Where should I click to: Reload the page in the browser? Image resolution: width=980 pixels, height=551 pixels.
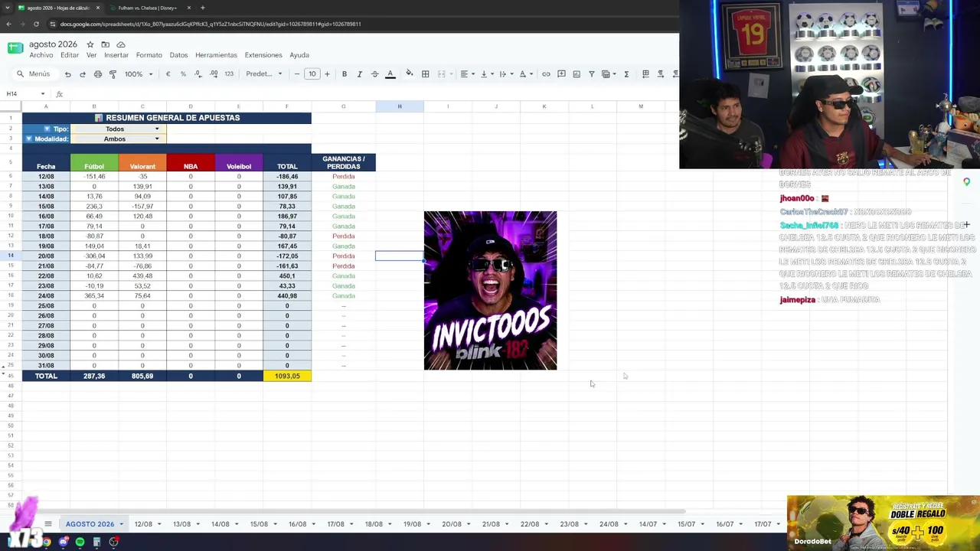(36, 24)
